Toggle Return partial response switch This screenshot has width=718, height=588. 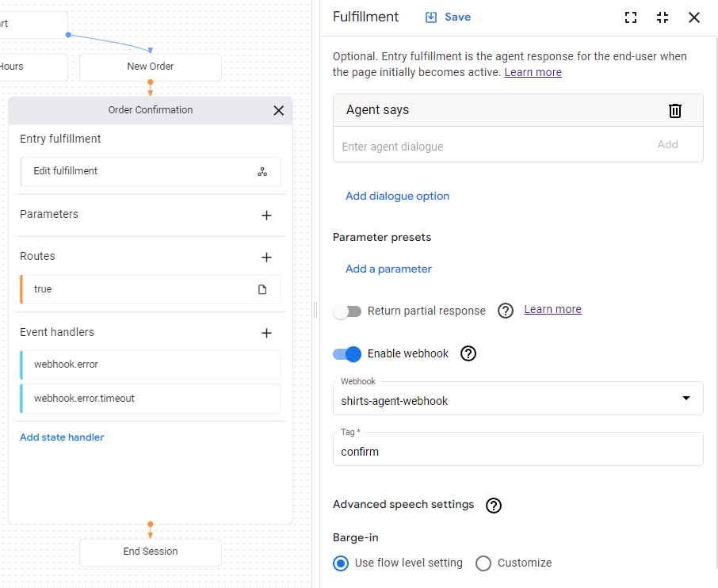tap(347, 311)
